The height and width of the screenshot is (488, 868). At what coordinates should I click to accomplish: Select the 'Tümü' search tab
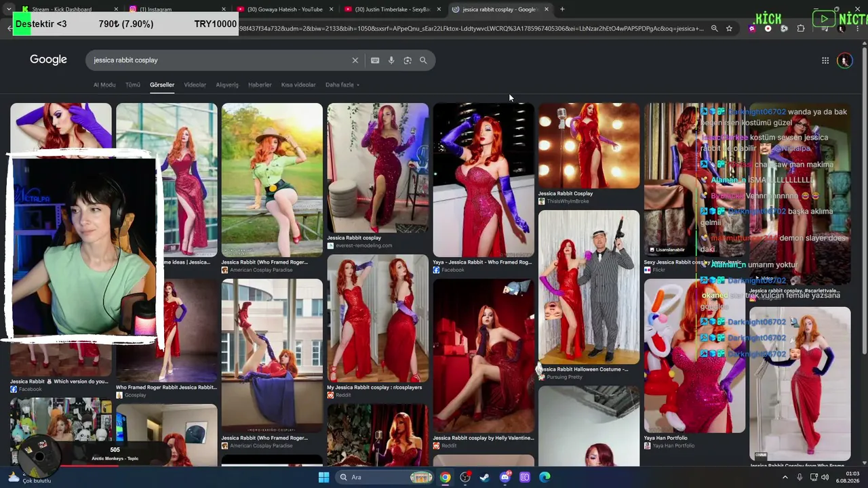point(133,85)
